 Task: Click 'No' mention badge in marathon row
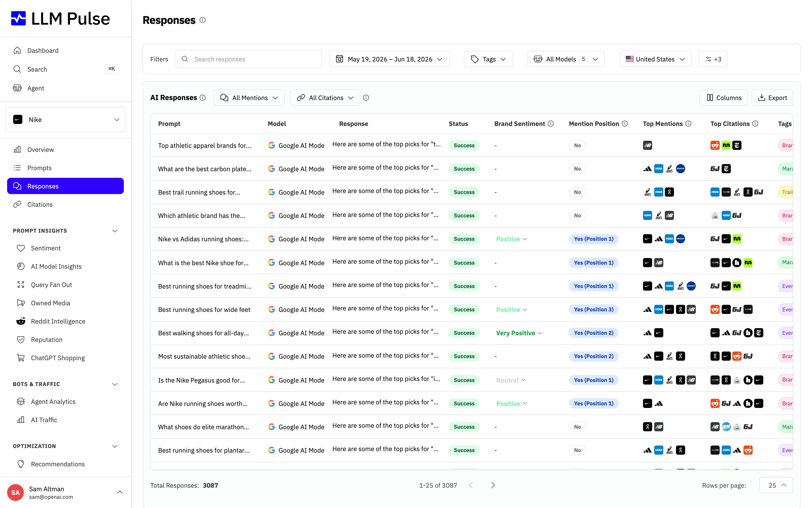point(577,427)
